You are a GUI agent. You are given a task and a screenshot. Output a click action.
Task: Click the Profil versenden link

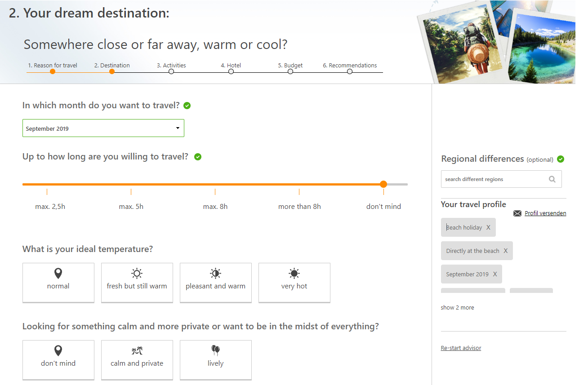pos(545,213)
